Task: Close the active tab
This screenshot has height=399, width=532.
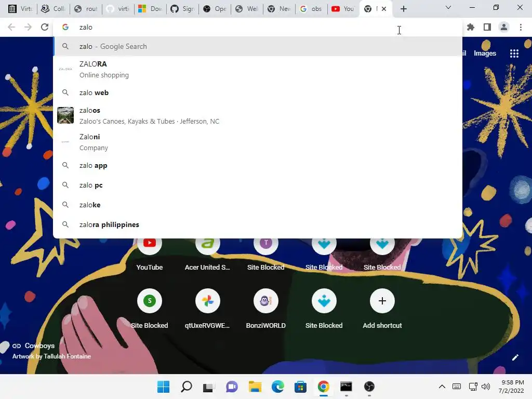Action: pyautogui.click(x=384, y=9)
